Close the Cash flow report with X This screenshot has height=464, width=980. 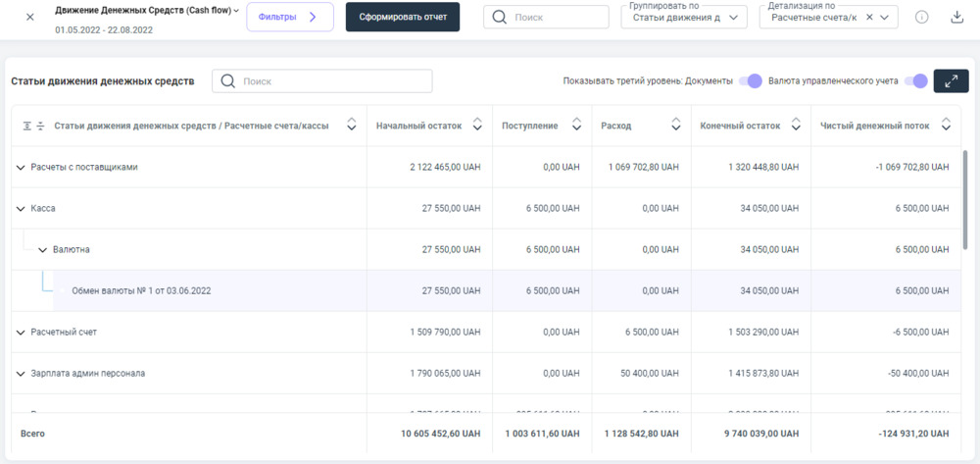coord(29,18)
